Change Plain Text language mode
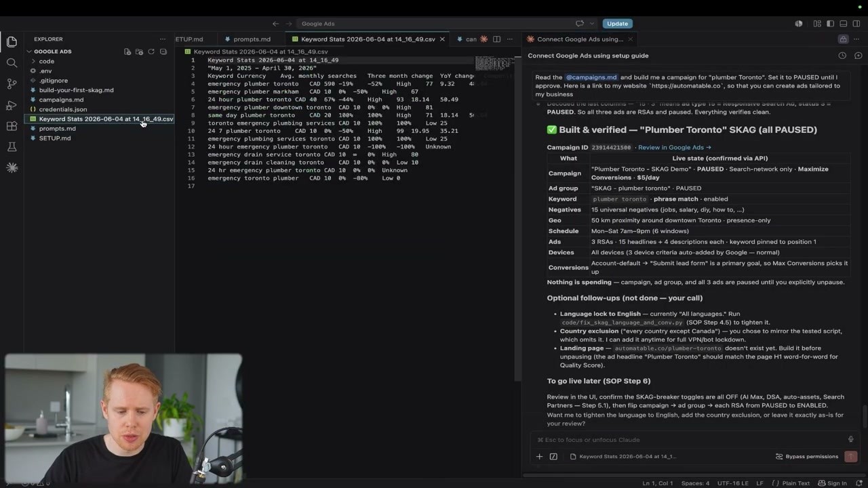 click(791, 483)
